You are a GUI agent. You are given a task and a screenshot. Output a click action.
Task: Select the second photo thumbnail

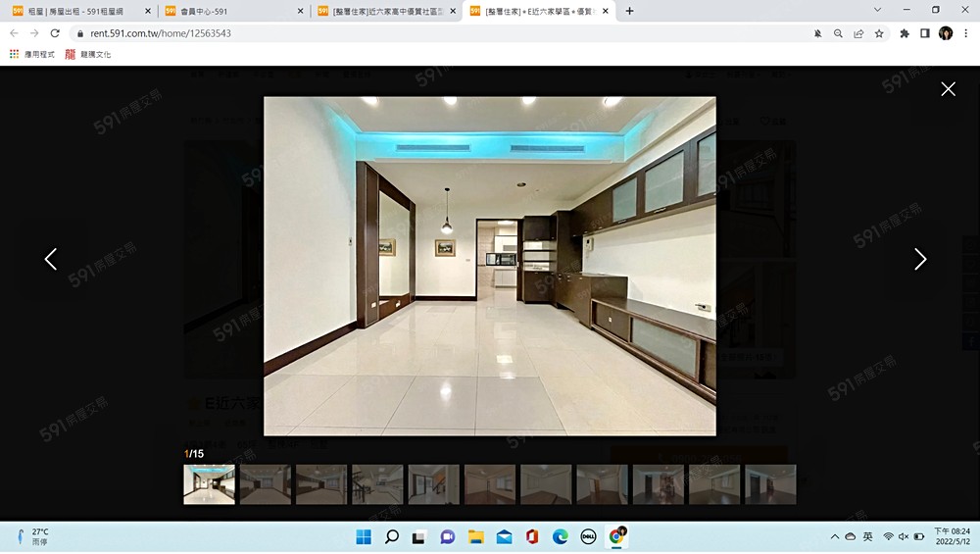coord(266,484)
